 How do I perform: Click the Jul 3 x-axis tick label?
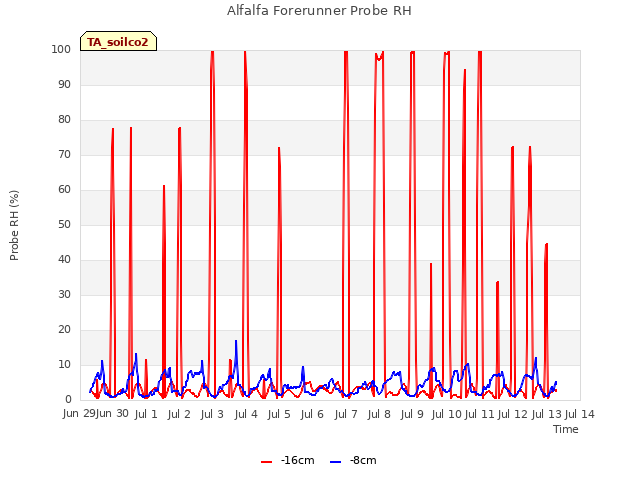(x=212, y=414)
